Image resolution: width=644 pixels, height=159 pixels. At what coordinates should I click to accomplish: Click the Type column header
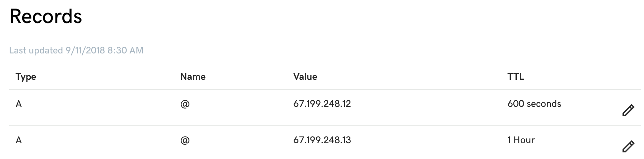(x=26, y=77)
